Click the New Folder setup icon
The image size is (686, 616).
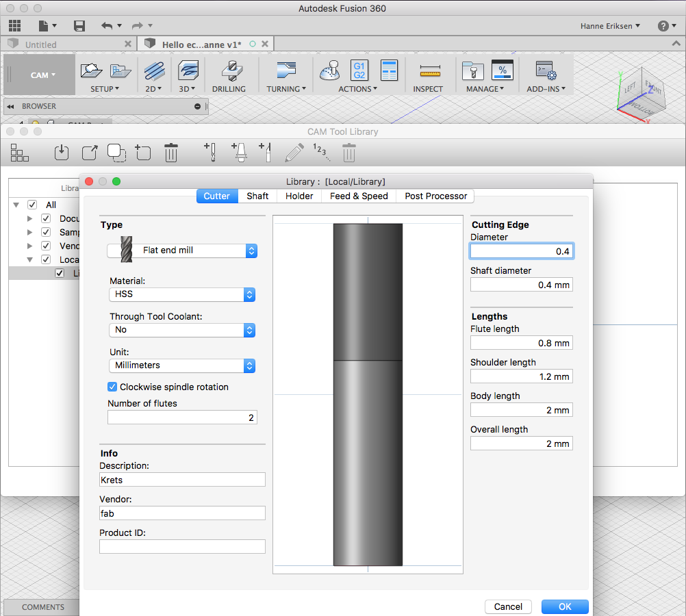tap(120, 70)
